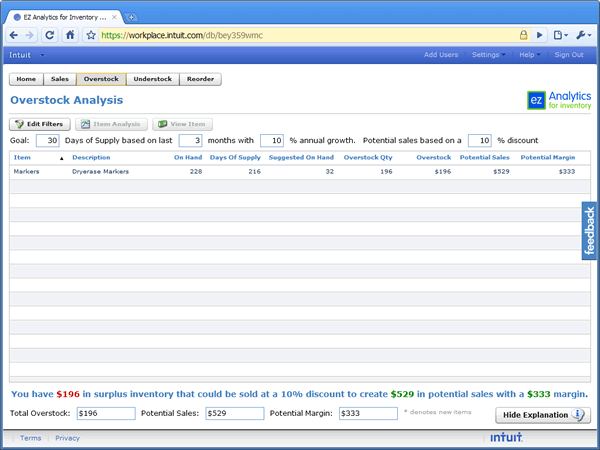Screen dimensions: 600x450
Task: Switch to the Reorder tab
Action: 200,79
